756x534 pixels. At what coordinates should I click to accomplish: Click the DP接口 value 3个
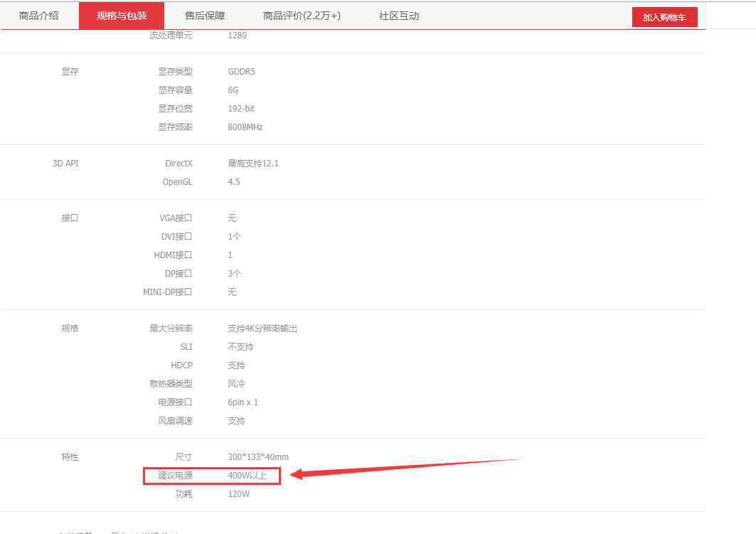coord(234,273)
